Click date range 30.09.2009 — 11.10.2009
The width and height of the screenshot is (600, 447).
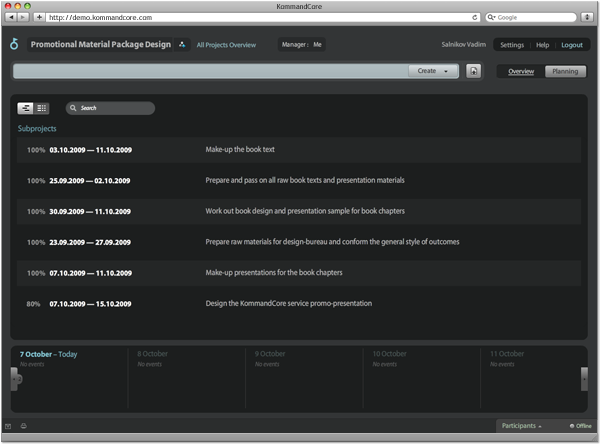[90, 212]
